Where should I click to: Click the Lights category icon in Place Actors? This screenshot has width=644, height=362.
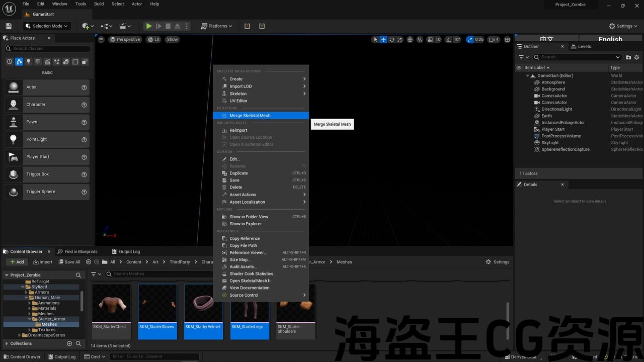pos(29,62)
